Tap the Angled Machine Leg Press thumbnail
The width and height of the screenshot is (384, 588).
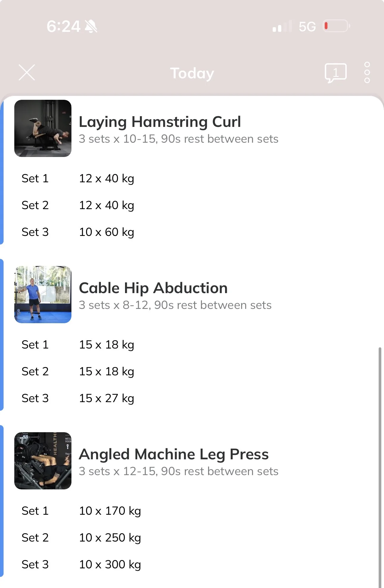pyautogui.click(x=43, y=461)
